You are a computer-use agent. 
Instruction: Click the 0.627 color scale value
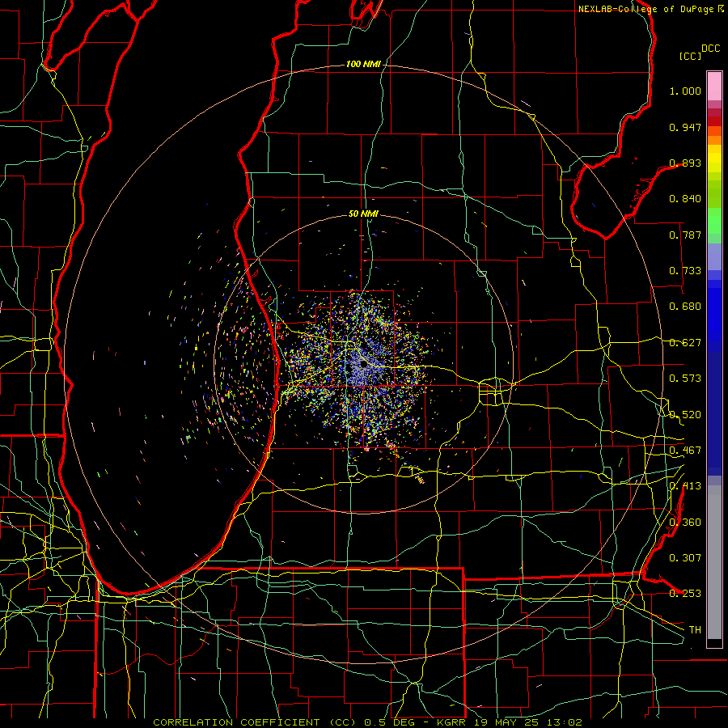pos(685,343)
